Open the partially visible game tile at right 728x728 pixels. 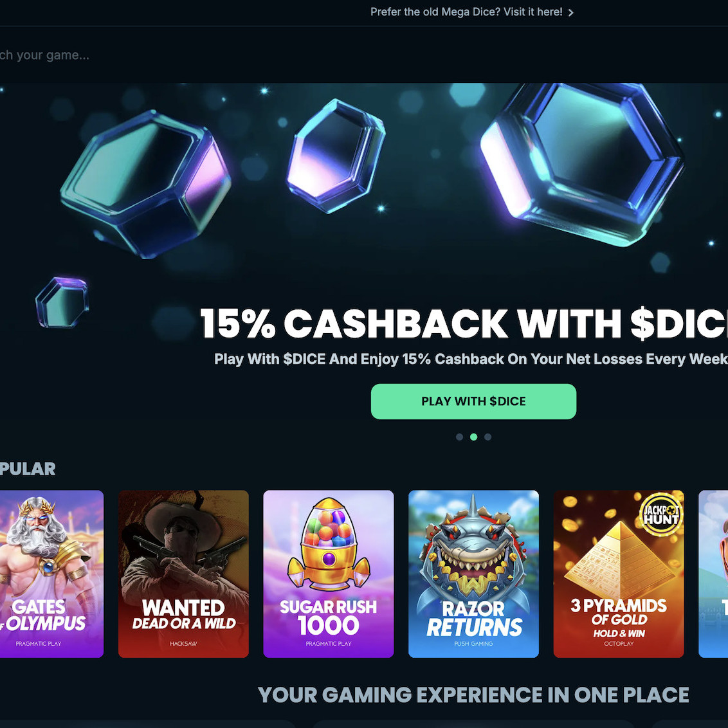pyautogui.click(x=714, y=574)
